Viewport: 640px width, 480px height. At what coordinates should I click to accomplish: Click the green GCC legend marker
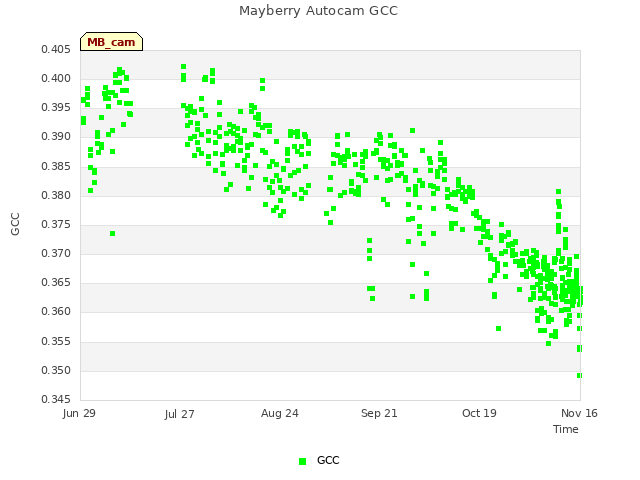(302, 461)
